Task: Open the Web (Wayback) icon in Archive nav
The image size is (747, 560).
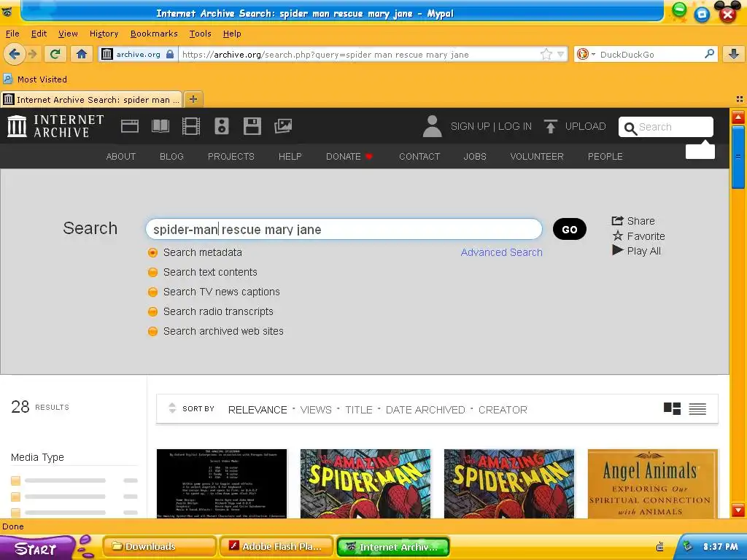Action: click(x=130, y=126)
